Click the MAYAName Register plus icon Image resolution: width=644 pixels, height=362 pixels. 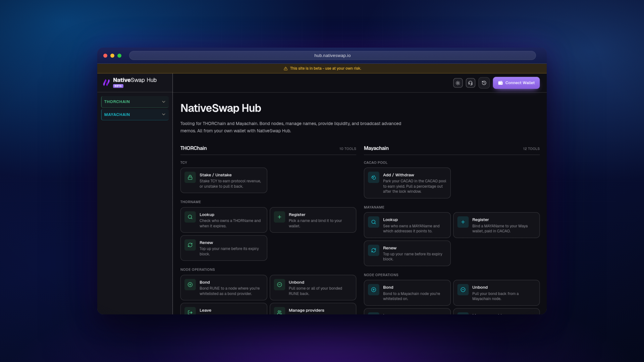coord(463,222)
